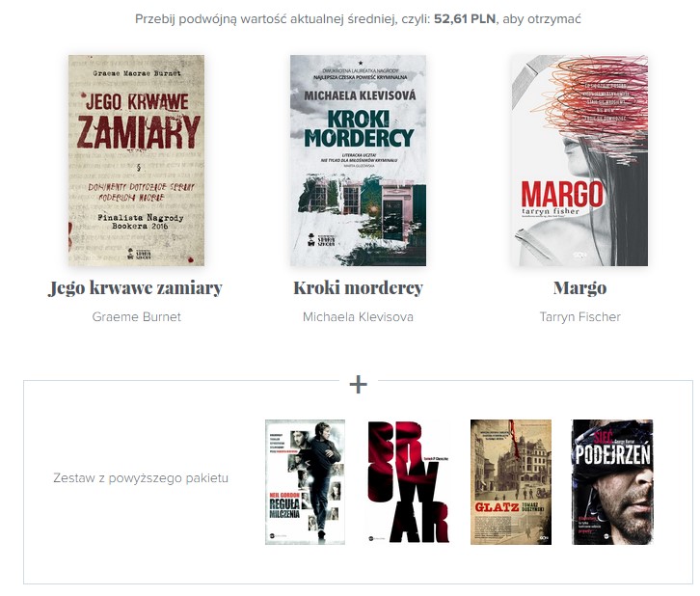Viewport: 700px width, 596px height.
Task: Select the Browar book cover thumbnail
Action: point(408,482)
